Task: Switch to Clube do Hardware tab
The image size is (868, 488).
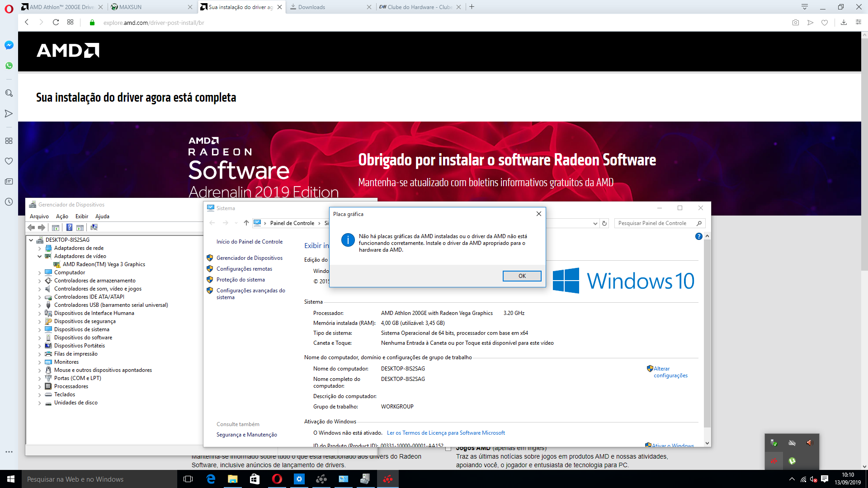Action: tap(420, 7)
